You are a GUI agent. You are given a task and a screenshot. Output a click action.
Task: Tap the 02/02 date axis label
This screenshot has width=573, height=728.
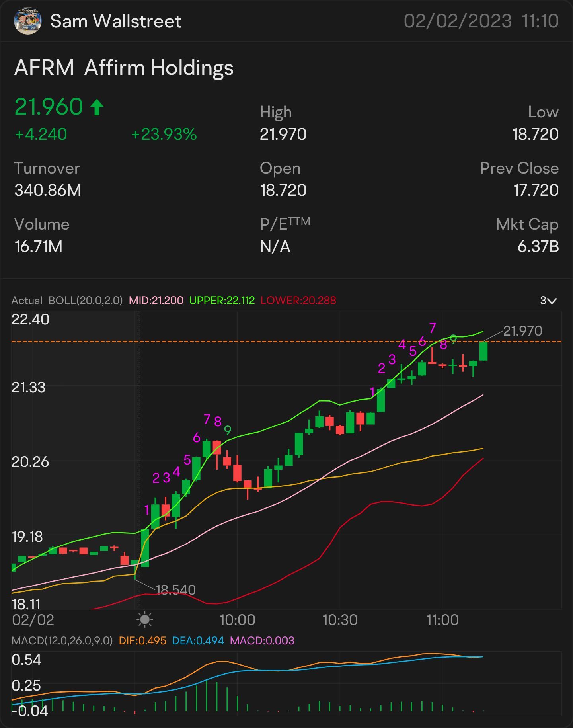pyautogui.click(x=33, y=620)
